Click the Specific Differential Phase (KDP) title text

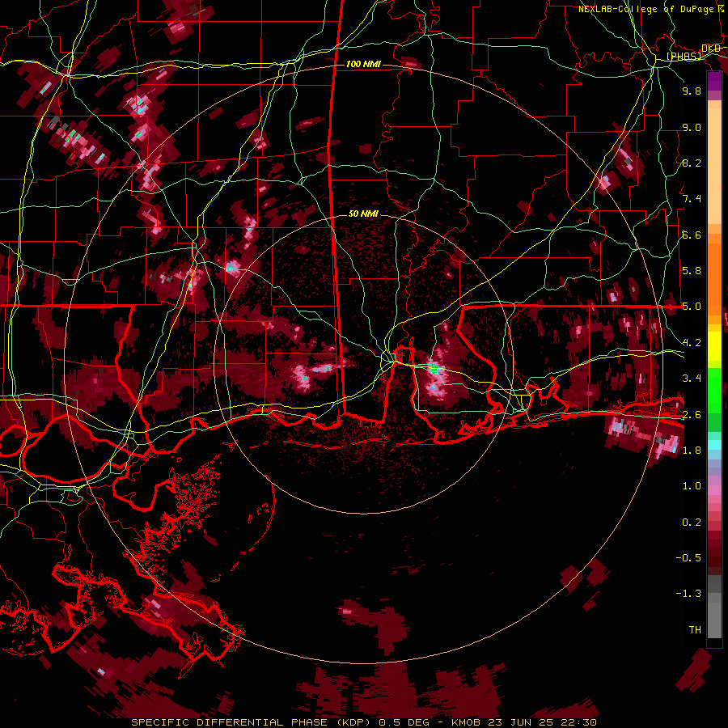coord(252,722)
